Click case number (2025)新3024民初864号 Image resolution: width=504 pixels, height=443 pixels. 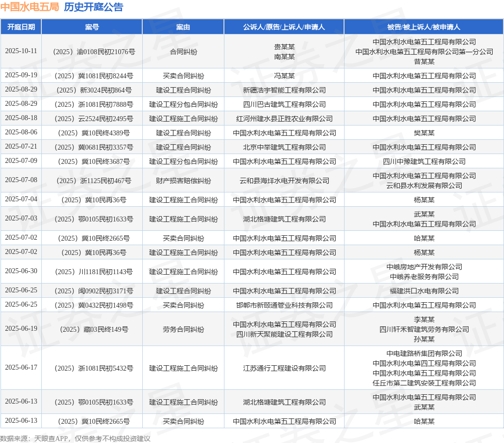pyautogui.click(x=94, y=91)
